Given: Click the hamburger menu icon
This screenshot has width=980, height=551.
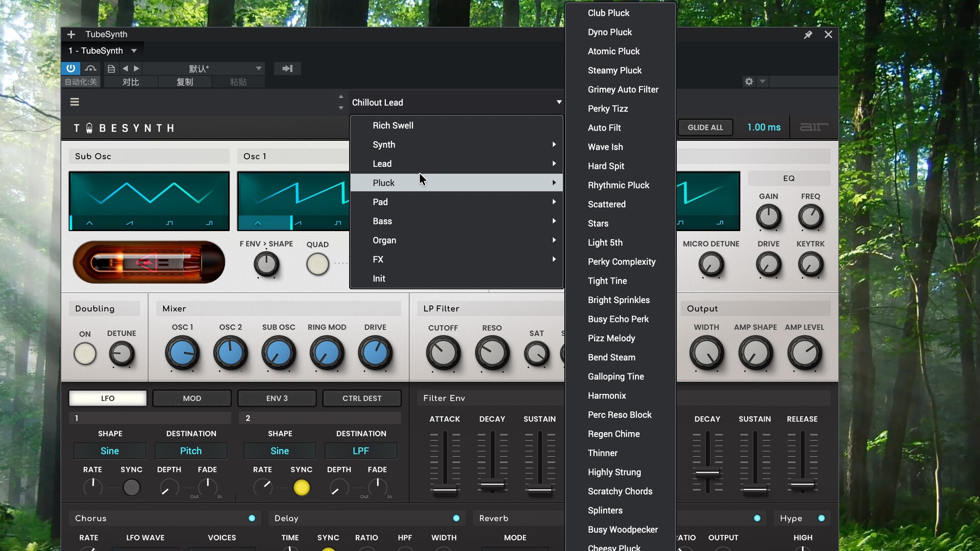Looking at the screenshot, I should 75,102.
